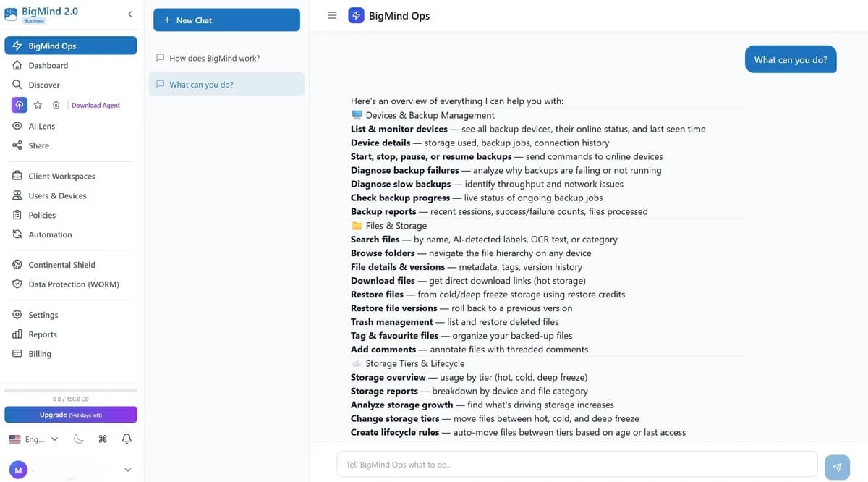Expand the account menu next to avatar M
The height and width of the screenshot is (482, 868).
pos(127,470)
